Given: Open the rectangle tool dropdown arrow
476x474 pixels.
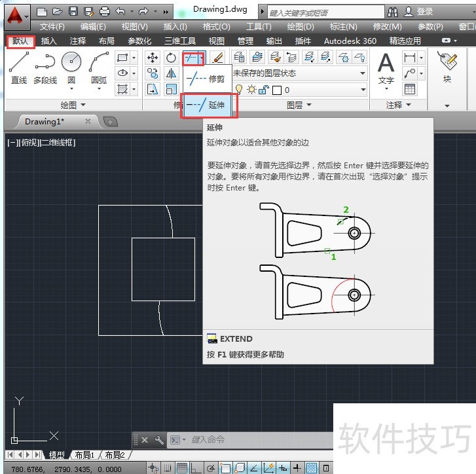Looking at the screenshot, I should tap(134, 58).
